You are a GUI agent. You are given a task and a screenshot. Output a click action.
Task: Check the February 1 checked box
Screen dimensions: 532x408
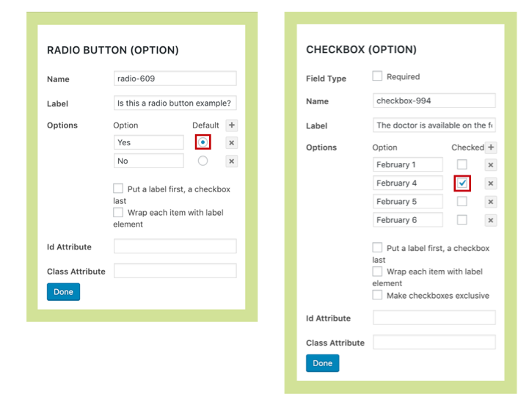pos(462,165)
